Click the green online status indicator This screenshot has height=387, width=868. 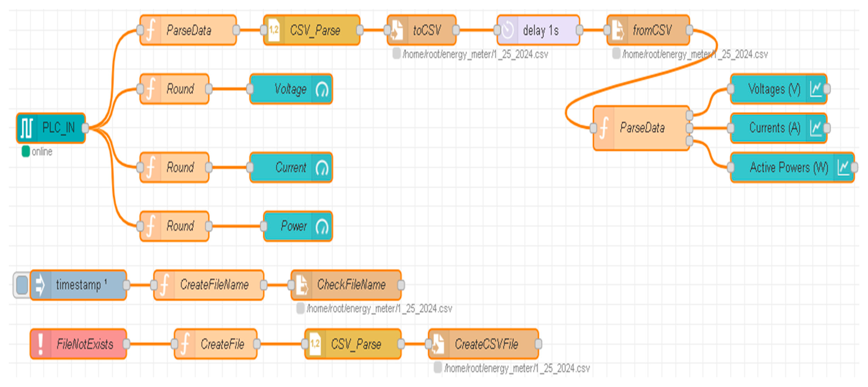(26, 152)
